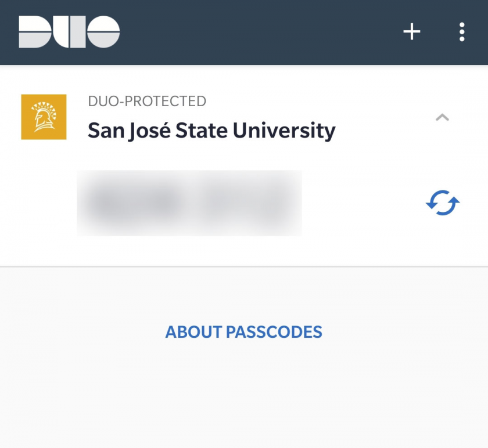Collapse the San José State University account
This screenshot has height=448, width=488.
tap(442, 117)
